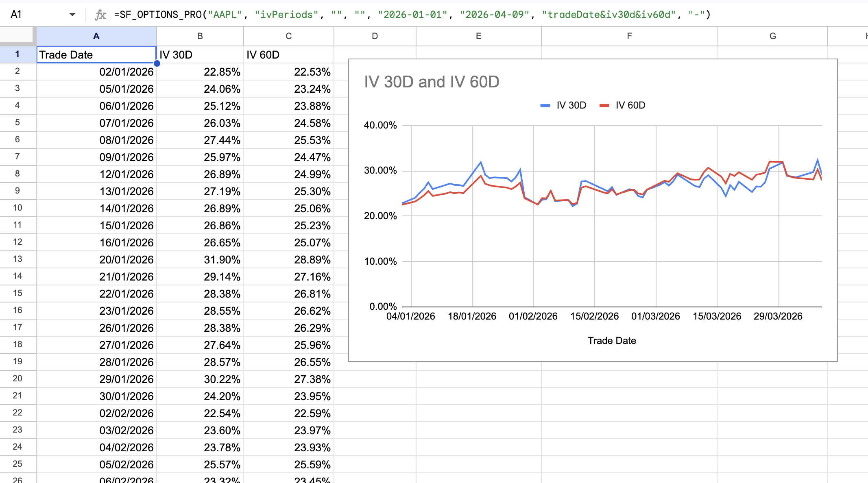Click the date cell 02/01/2026
This screenshot has width=868, height=483.
click(96, 72)
